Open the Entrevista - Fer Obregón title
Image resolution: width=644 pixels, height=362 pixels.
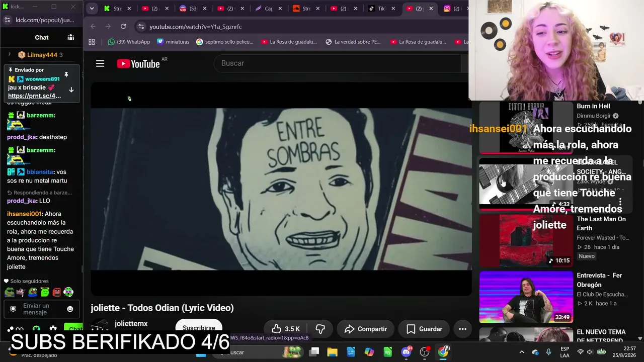click(600, 280)
